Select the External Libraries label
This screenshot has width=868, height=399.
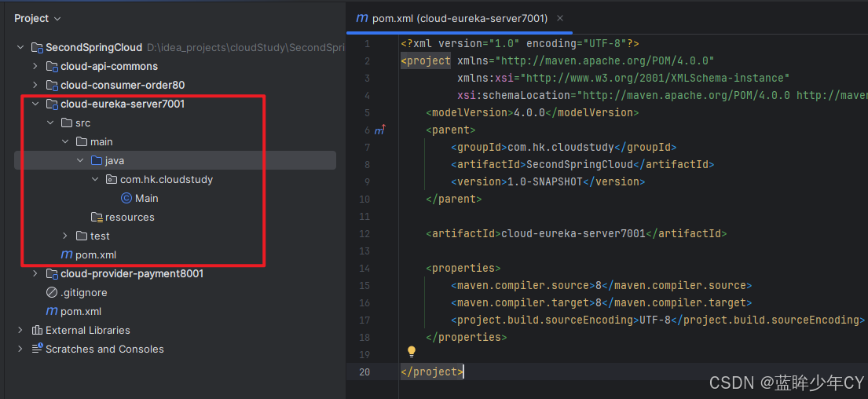[88, 330]
